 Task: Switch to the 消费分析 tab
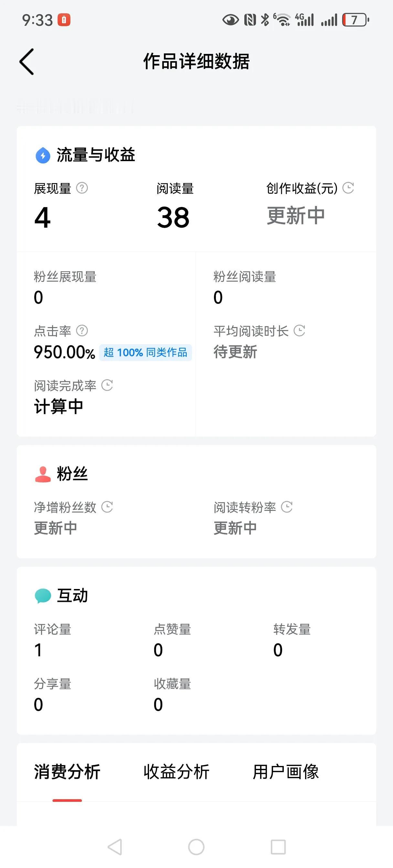67,772
